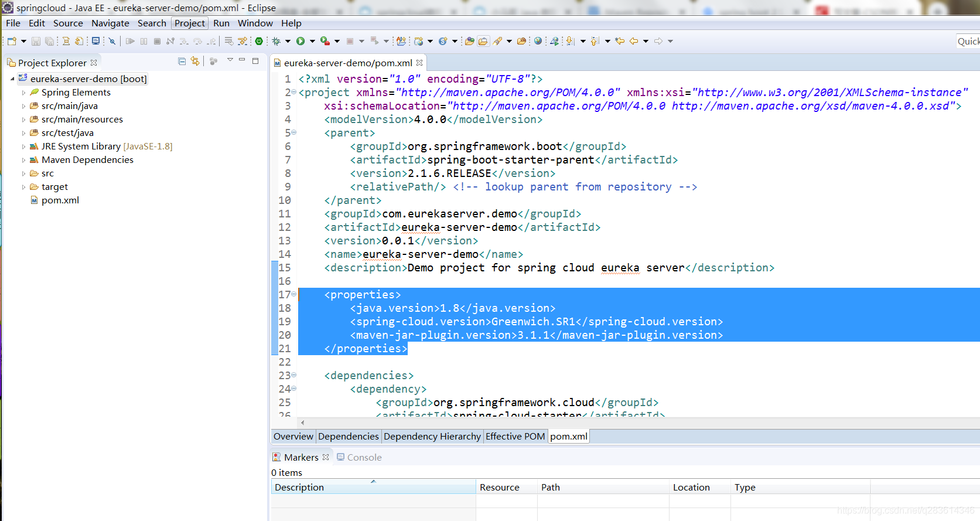The image size is (980, 521).
Task: Click the New file wizard icon
Action: point(12,41)
